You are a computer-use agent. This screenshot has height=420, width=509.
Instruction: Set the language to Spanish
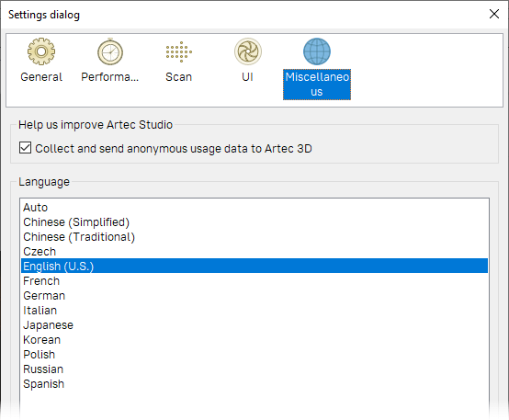(254, 384)
